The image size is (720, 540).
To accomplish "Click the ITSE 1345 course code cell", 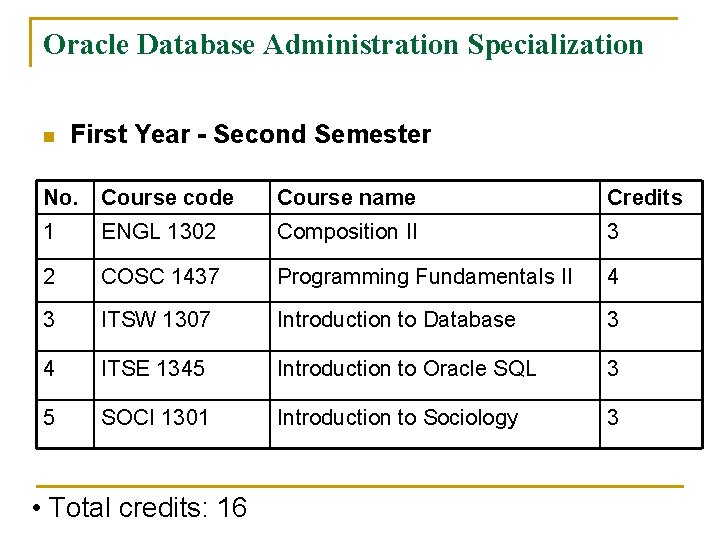I will pos(152,369).
